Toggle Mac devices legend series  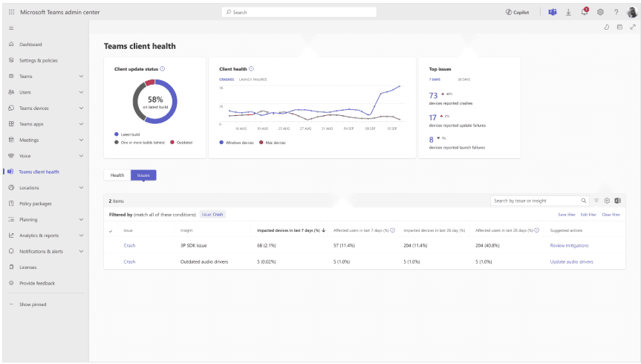273,143
